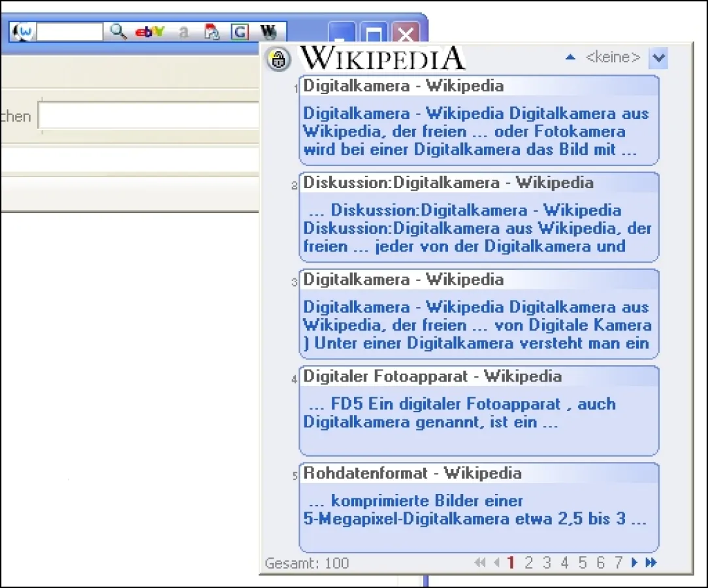
Task: Open results page 2
Action: tap(529, 563)
